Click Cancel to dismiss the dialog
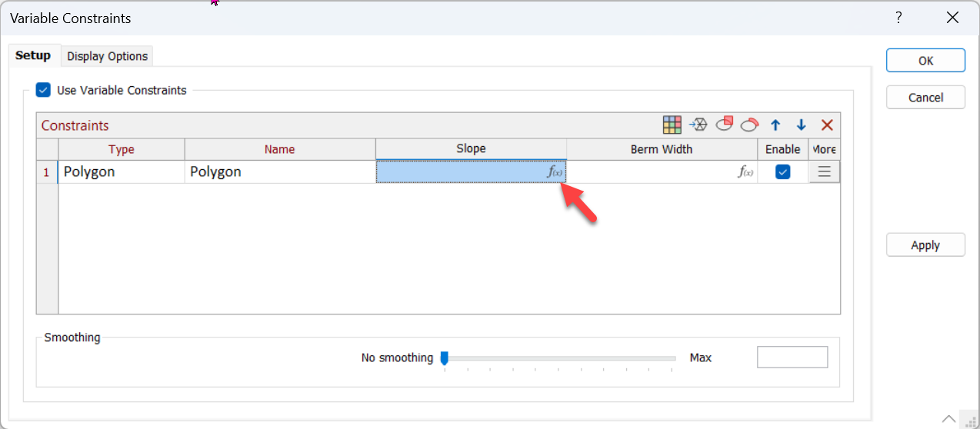This screenshot has height=429, width=980. pyautogui.click(x=925, y=98)
